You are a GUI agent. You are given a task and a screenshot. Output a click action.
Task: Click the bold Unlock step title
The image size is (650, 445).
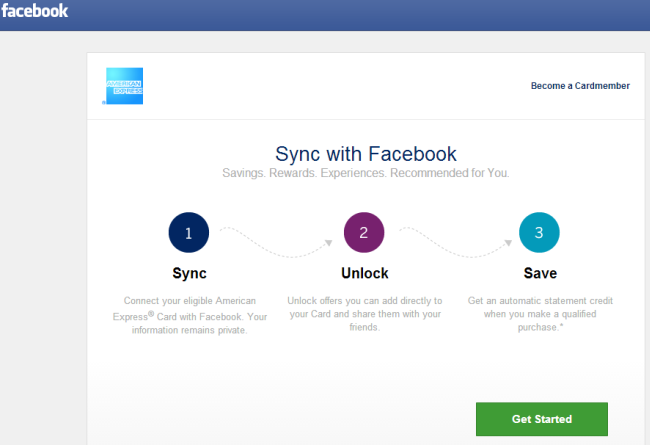pos(365,273)
